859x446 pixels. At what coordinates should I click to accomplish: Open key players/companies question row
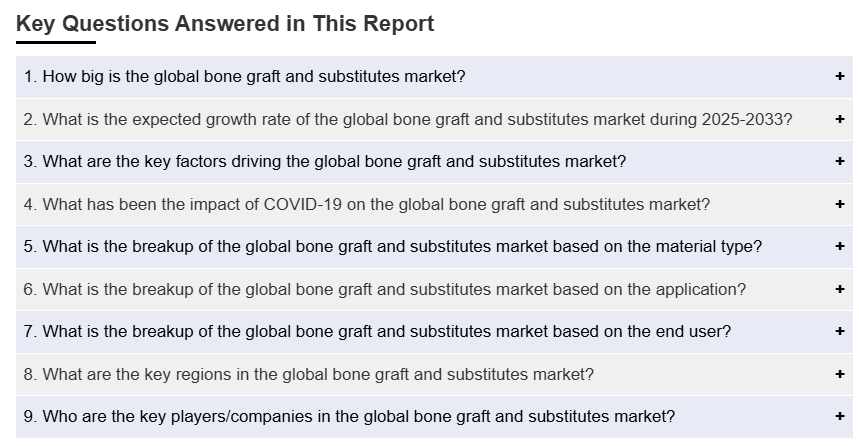(x=349, y=417)
